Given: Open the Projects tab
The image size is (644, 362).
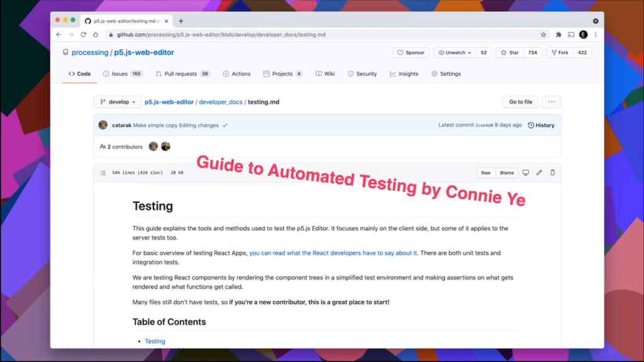Looking at the screenshot, I should click(283, 74).
